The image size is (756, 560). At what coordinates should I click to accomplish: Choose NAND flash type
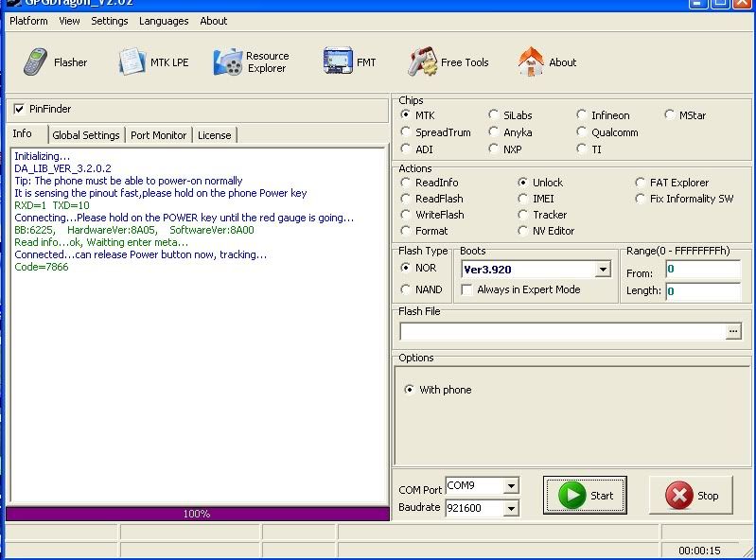[x=406, y=289]
